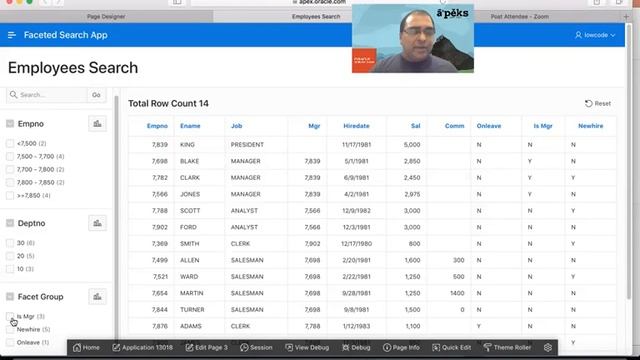Viewport: 640px width, 360px height.
Task: Sort by Empno column header
Action: pyautogui.click(x=157, y=126)
